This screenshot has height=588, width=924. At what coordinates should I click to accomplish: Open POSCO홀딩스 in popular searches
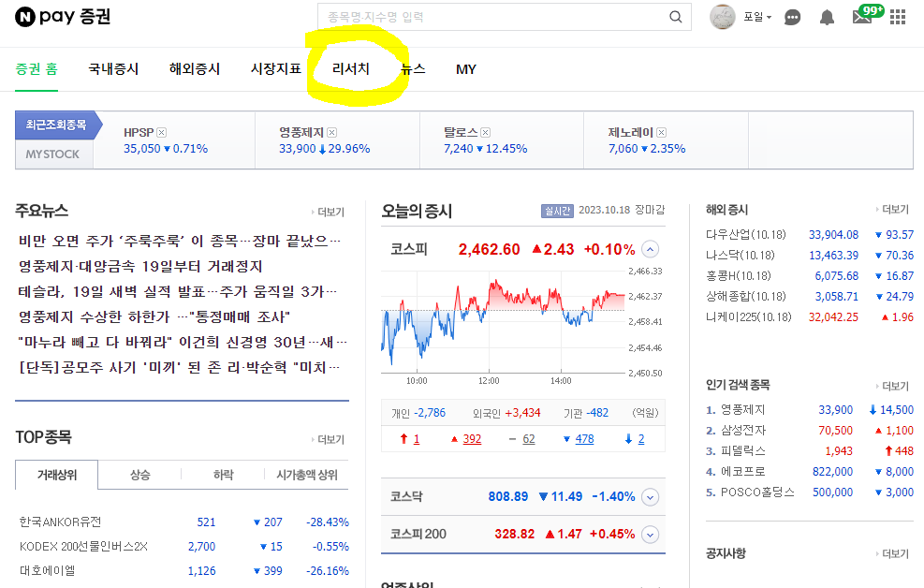(x=757, y=492)
